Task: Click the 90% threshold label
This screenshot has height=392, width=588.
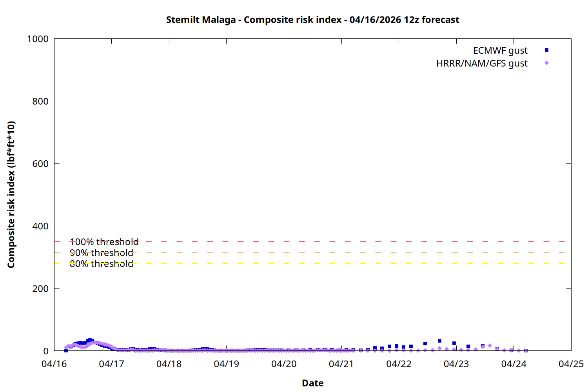Action: click(x=101, y=253)
